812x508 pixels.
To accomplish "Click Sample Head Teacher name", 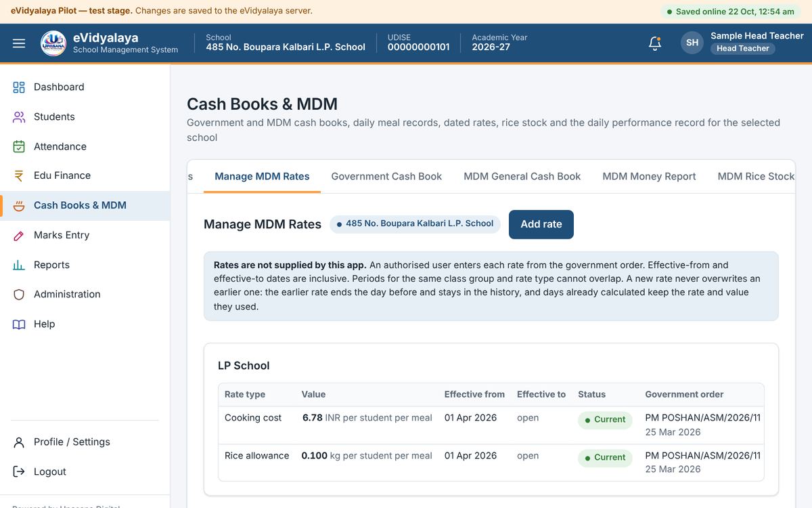I will click(757, 35).
